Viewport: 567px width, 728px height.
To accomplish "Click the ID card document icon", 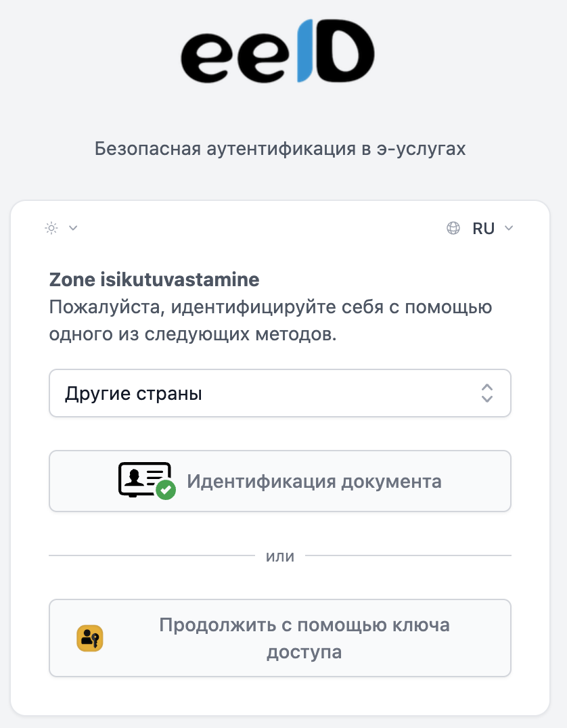I will (142, 478).
